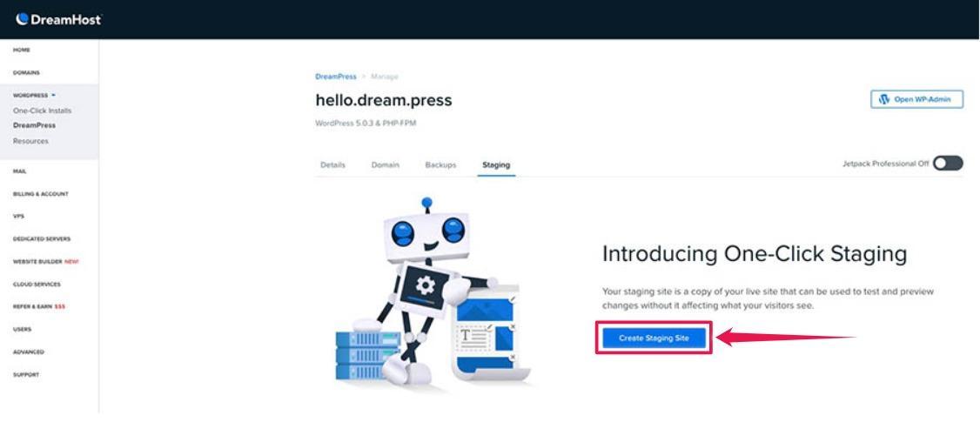Open One-Click Installs in sidebar
980x422 pixels.
(43, 111)
